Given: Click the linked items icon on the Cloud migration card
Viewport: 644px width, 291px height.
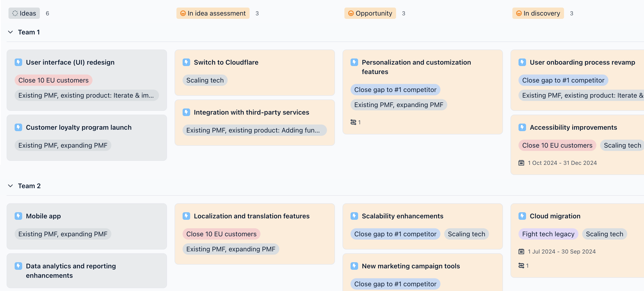Looking at the screenshot, I should click(522, 266).
